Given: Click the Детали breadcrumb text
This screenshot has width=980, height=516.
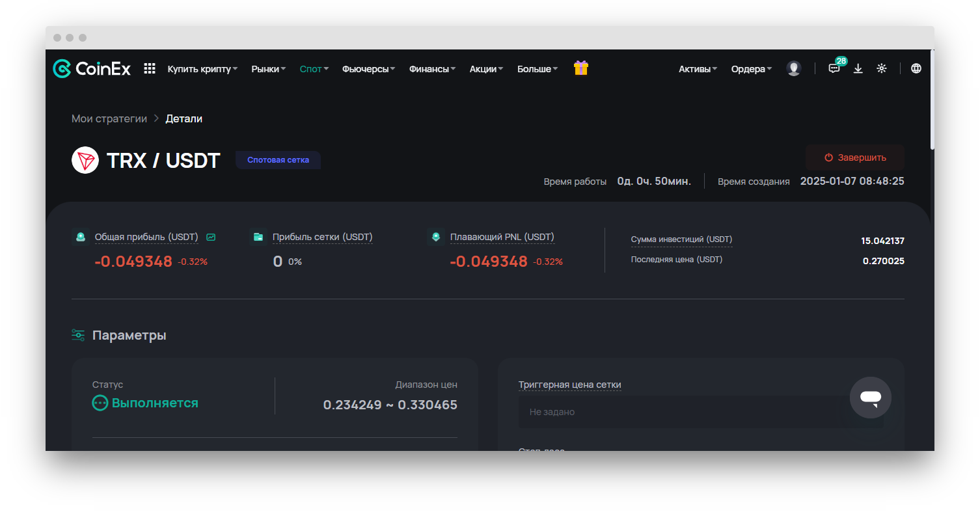Looking at the screenshot, I should coord(184,118).
